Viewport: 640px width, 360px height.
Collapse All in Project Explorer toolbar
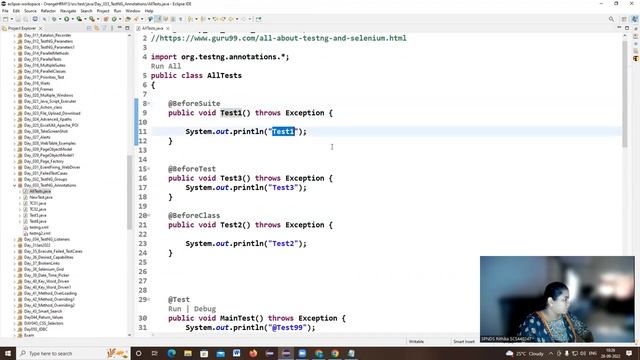89,28
